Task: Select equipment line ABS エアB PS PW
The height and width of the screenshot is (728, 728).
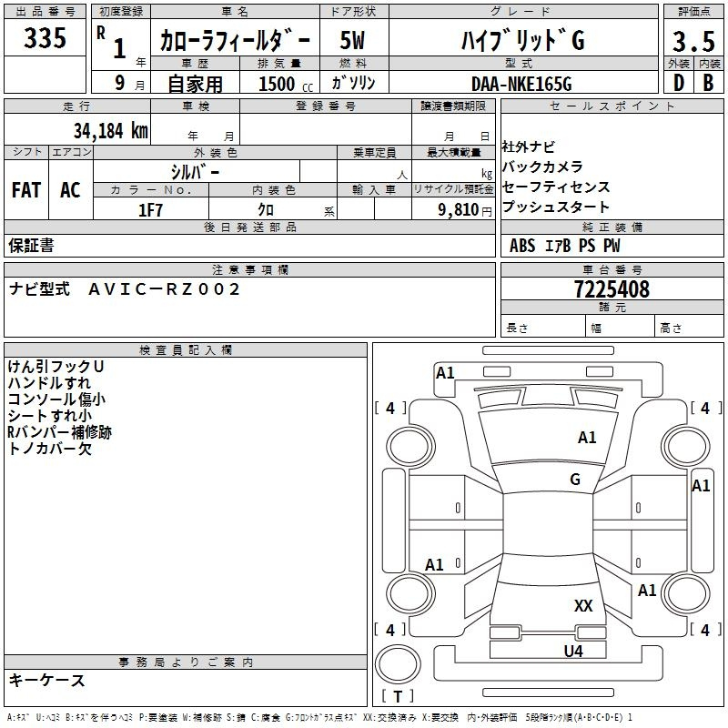Action: pos(564,246)
